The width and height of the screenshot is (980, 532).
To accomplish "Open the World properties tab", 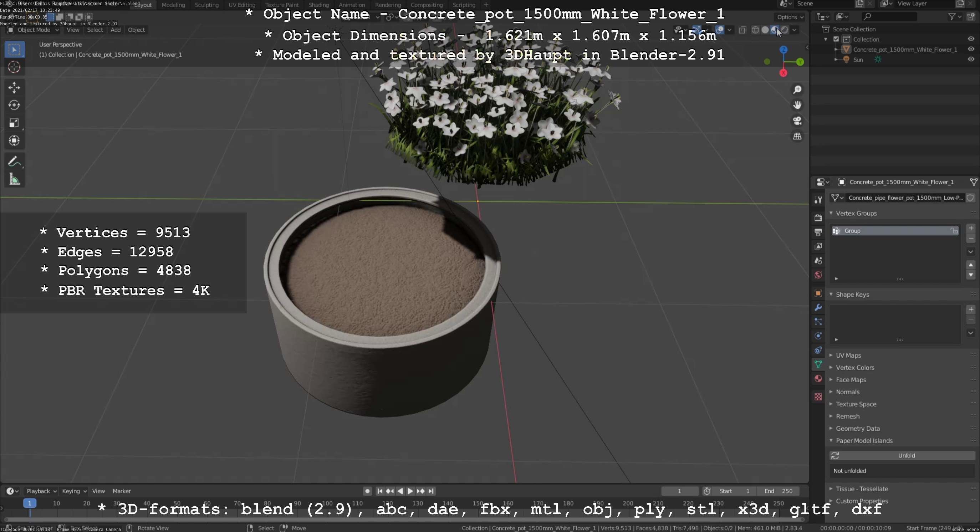I will coord(818,275).
